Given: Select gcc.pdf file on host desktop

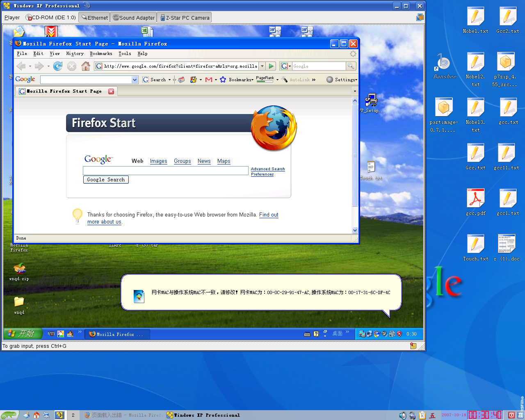Looking at the screenshot, I should (476, 202).
